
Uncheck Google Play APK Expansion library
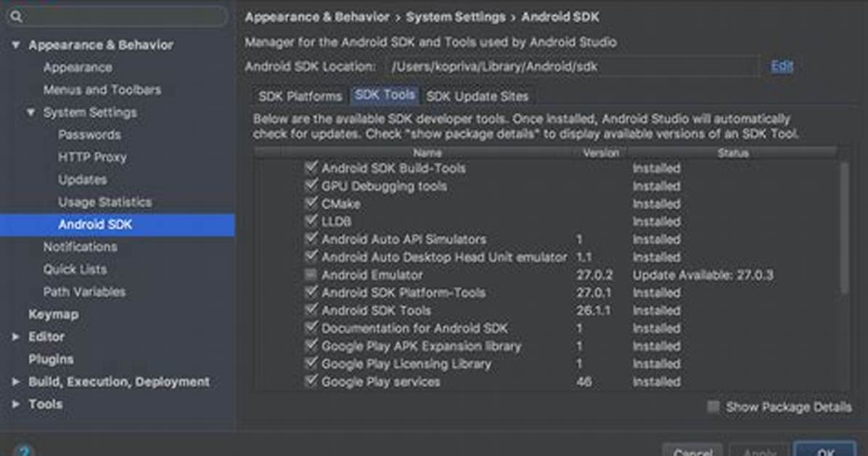311,345
